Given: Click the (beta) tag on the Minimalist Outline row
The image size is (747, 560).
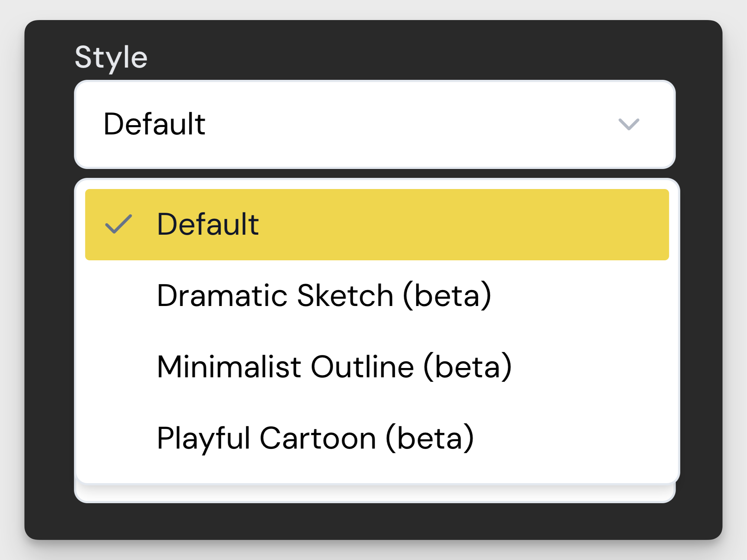Looking at the screenshot, I should pos(467,367).
